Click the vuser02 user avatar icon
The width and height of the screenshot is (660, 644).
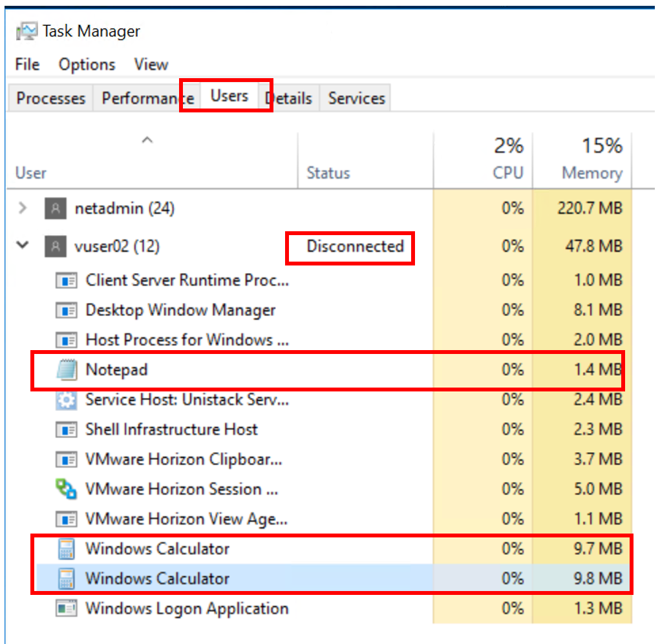[55, 246]
